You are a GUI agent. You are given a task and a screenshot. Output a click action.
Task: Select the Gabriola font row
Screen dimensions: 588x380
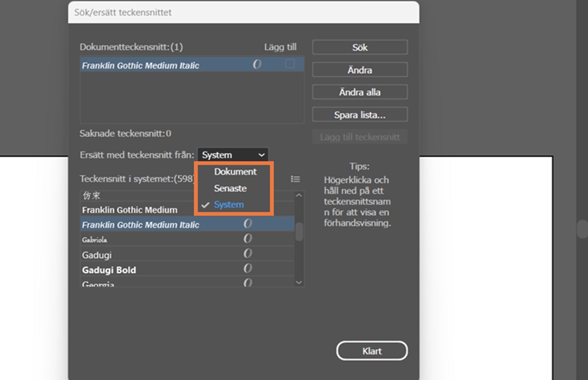click(x=187, y=239)
